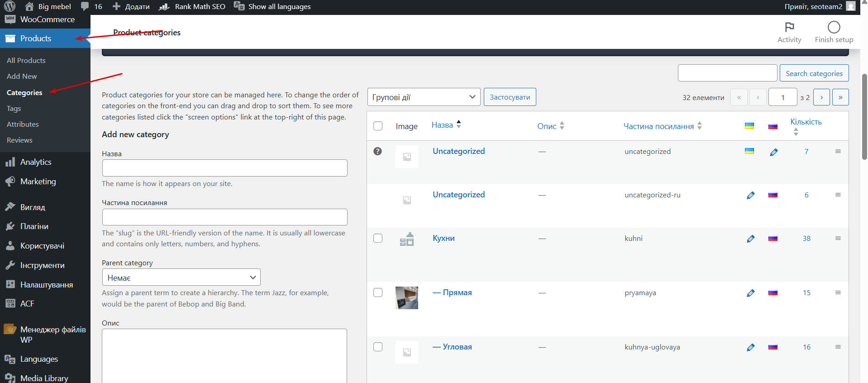Click drag handle on Прямая row
The width and height of the screenshot is (868, 383).
pyautogui.click(x=838, y=292)
